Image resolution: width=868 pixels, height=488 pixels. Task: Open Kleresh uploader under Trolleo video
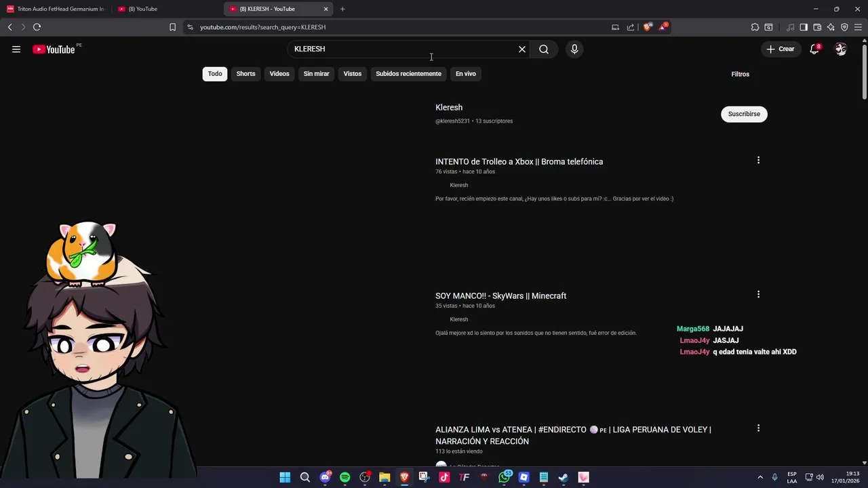pos(459,185)
